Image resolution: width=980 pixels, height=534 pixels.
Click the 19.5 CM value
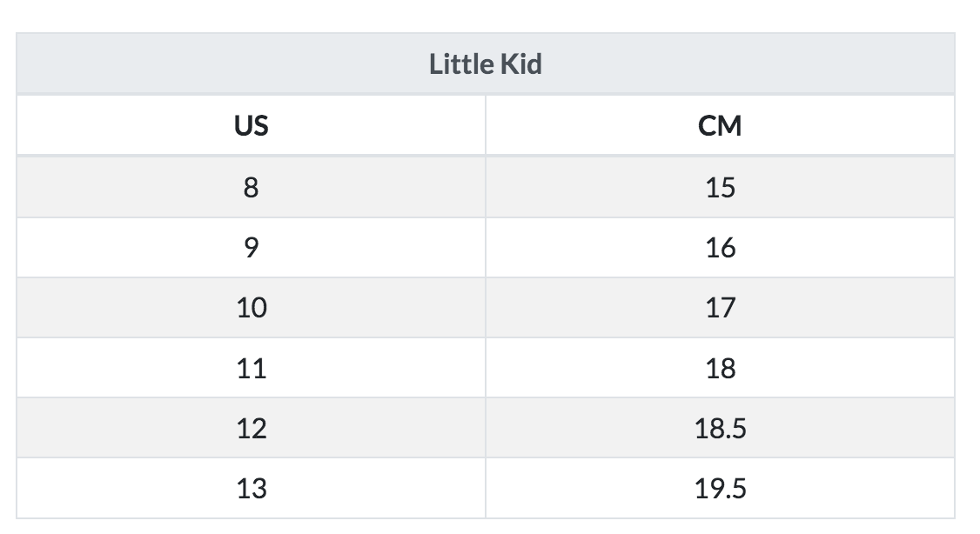[720, 489]
